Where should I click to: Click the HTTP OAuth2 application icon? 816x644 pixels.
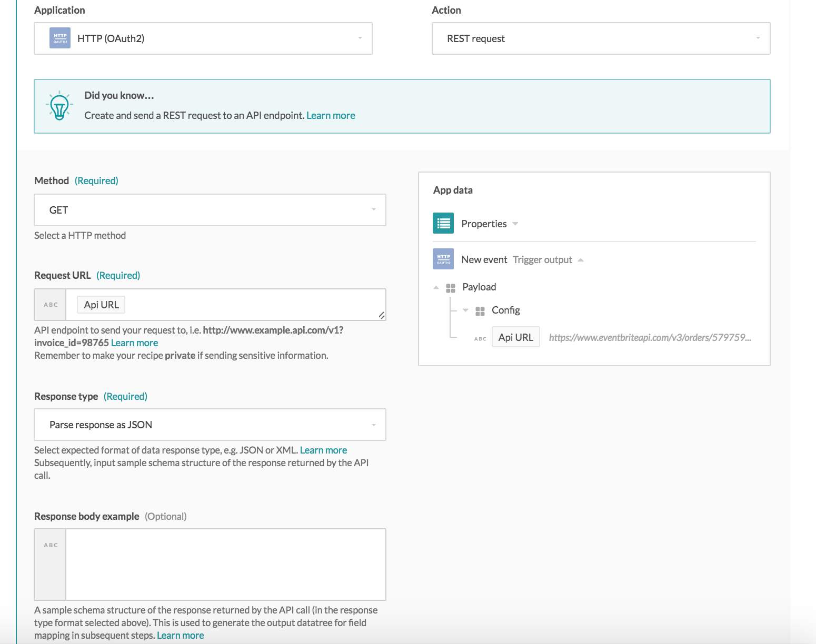(x=59, y=38)
